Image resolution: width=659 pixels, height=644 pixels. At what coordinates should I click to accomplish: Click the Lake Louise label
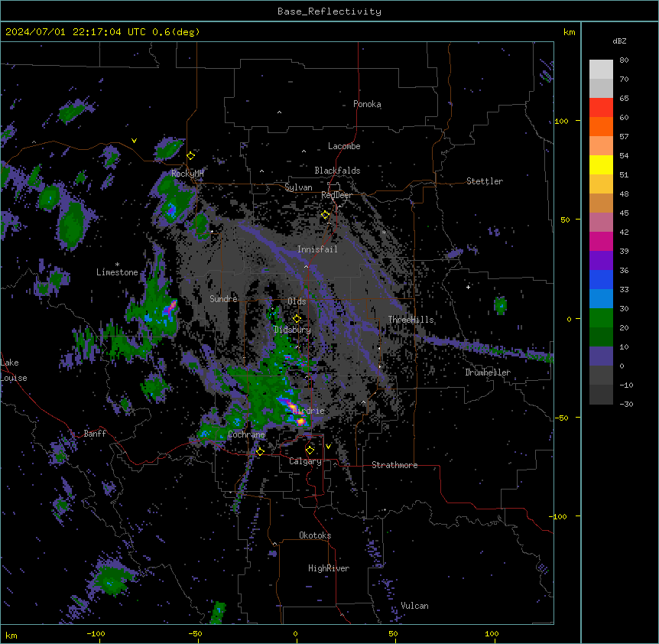pos(12,370)
